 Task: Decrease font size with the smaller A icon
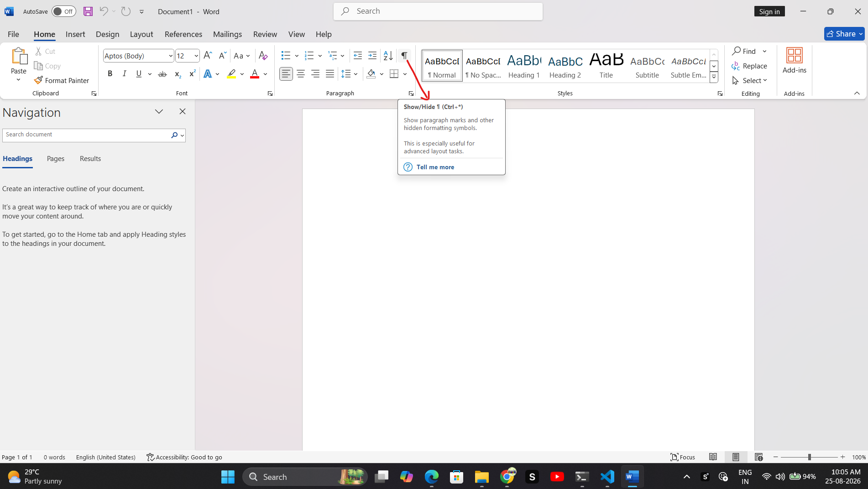[222, 56]
